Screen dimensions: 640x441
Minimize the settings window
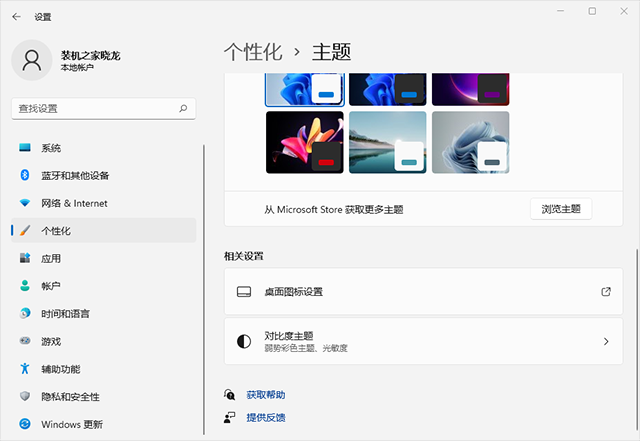tap(560, 11)
